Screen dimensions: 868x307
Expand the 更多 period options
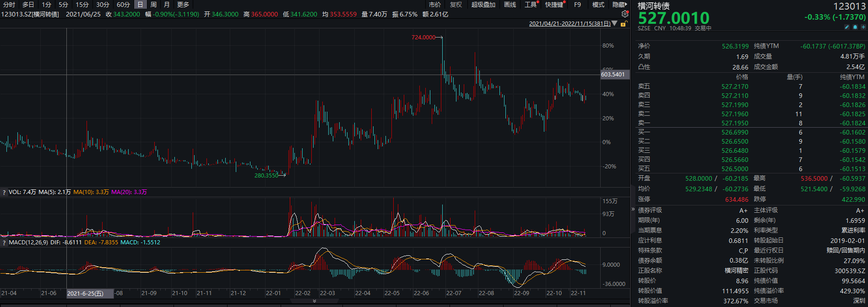pyautogui.click(x=183, y=5)
